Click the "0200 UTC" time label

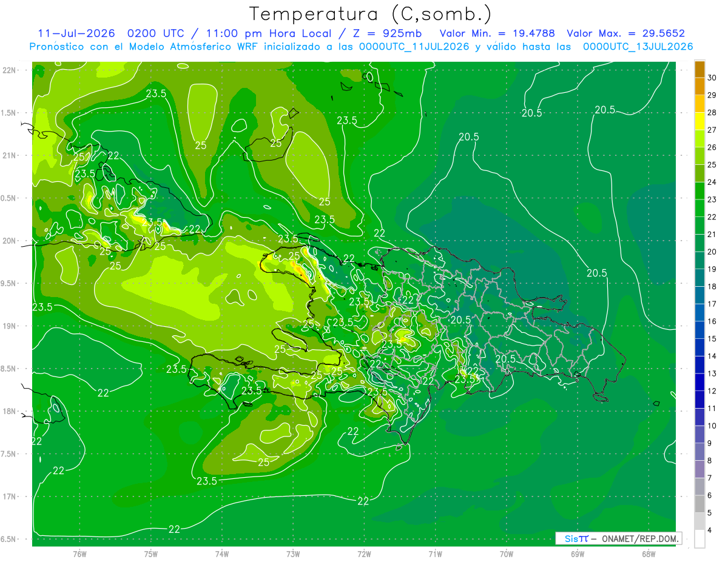tap(155, 33)
